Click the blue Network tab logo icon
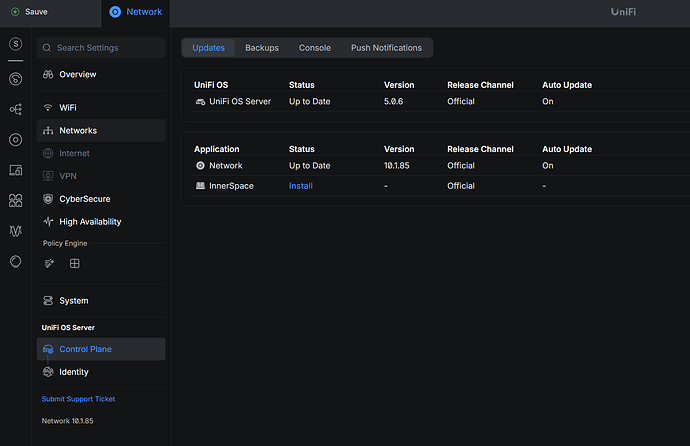 115,12
